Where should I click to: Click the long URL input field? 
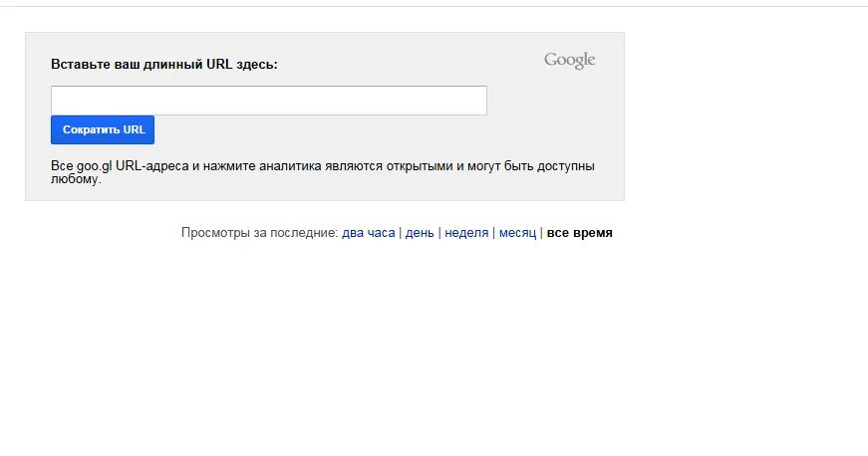268,101
